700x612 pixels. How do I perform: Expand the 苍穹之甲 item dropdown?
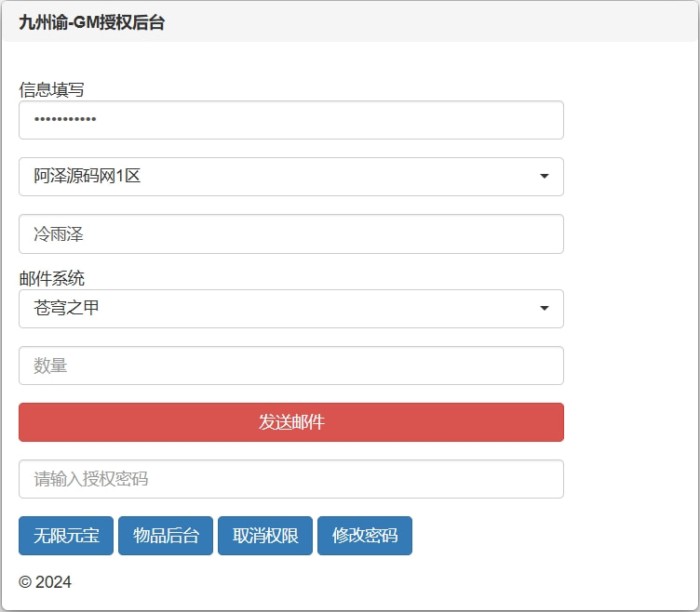290,309
